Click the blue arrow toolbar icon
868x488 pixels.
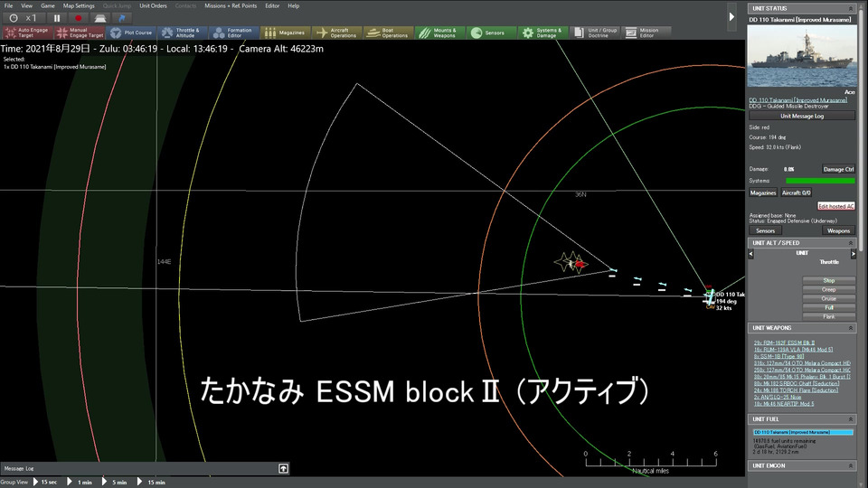(x=122, y=18)
